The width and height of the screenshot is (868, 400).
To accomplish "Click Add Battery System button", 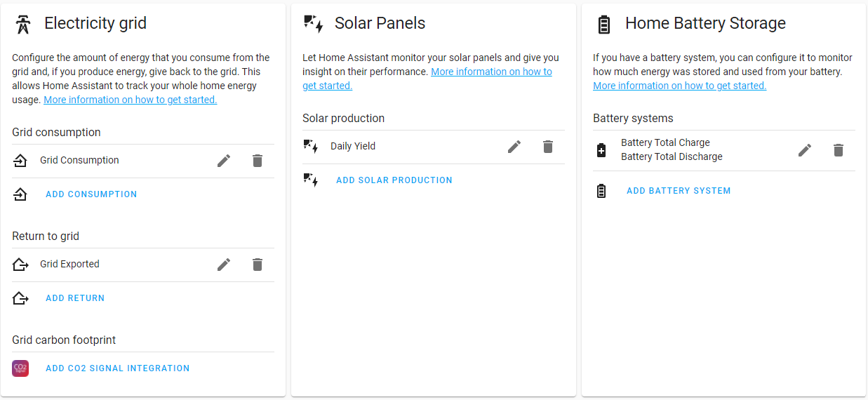I will [x=679, y=191].
